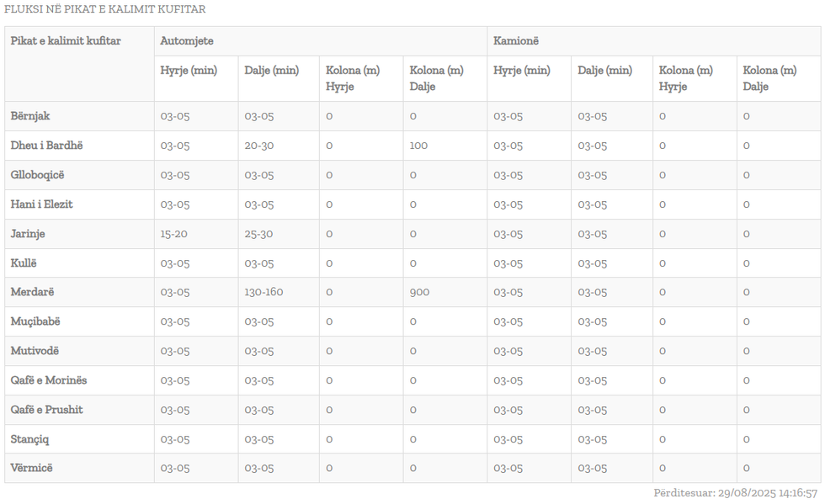Click the Përditësuar timestamp text
Viewport: 825px width, 504px height.
tap(735, 493)
